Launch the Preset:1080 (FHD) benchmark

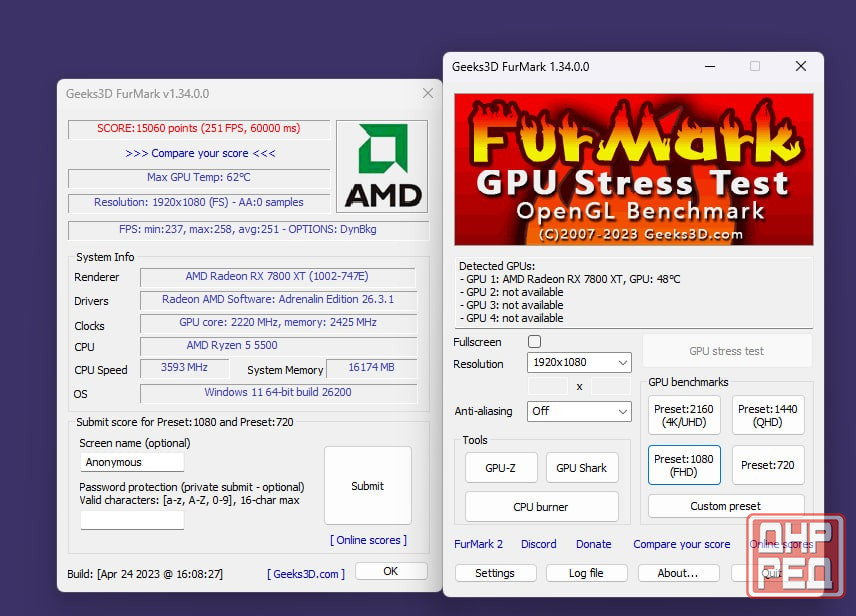(x=684, y=465)
